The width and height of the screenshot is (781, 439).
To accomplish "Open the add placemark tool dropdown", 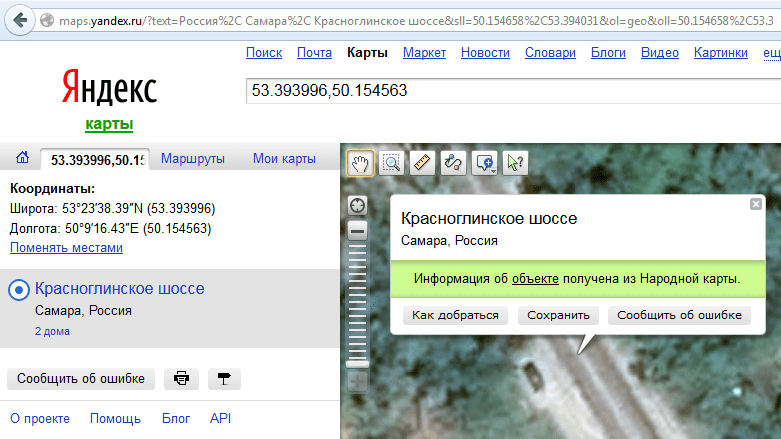I will tap(485, 162).
